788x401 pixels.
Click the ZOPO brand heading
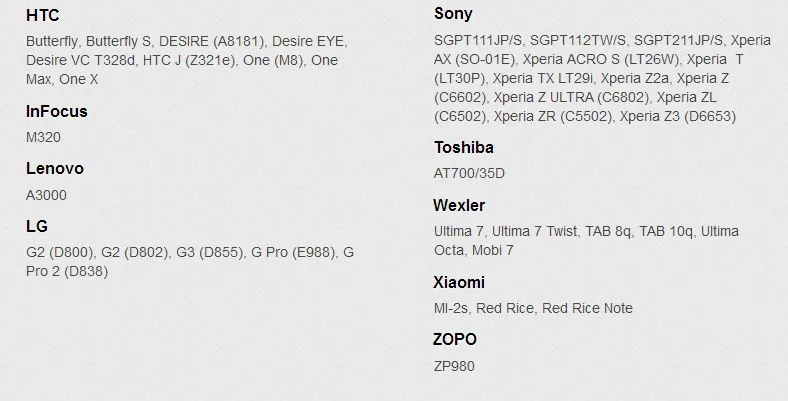455,339
